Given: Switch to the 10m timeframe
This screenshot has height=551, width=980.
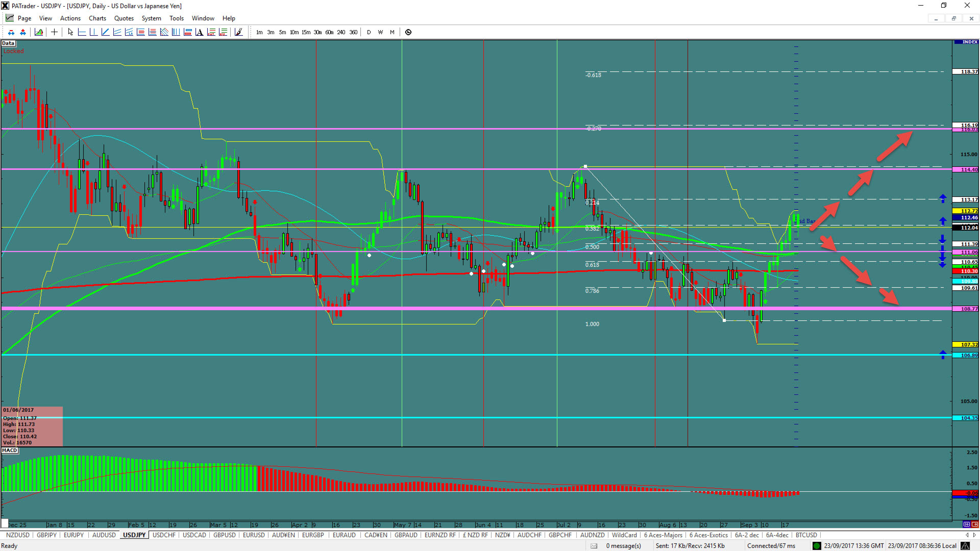Looking at the screenshot, I should 294,32.
